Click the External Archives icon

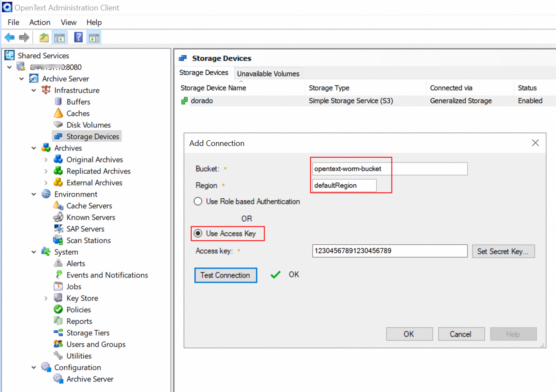(58, 182)
